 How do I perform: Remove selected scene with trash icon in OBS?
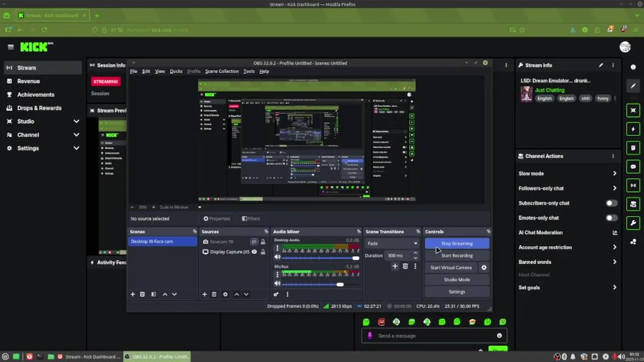coord(142,294)
